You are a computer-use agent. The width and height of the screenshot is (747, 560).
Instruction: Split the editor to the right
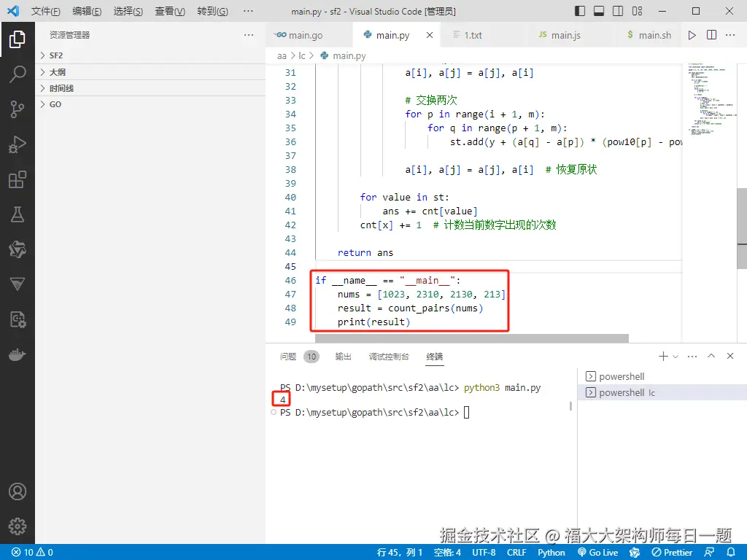(x=711, y=35)
